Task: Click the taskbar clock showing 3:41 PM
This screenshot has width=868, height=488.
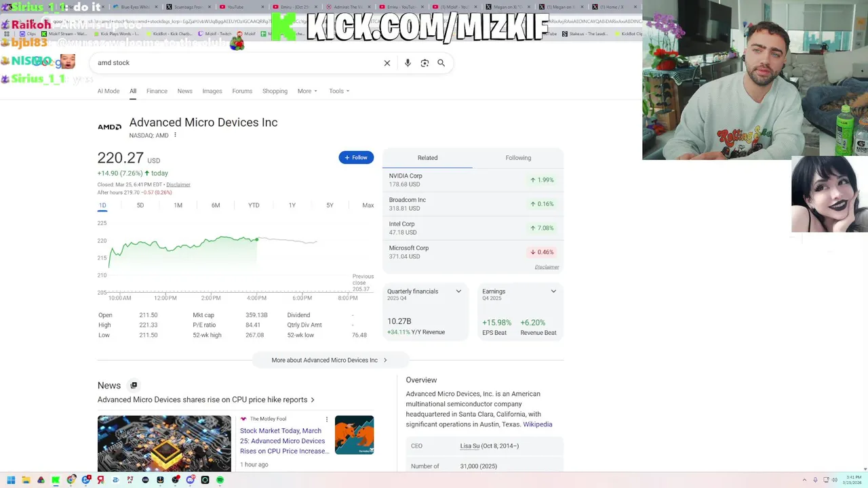Action: tap(852, 480)
